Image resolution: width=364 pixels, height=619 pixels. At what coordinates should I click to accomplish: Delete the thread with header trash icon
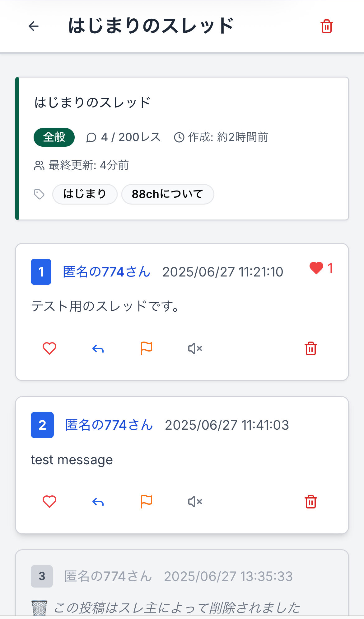tap(326, 26)
